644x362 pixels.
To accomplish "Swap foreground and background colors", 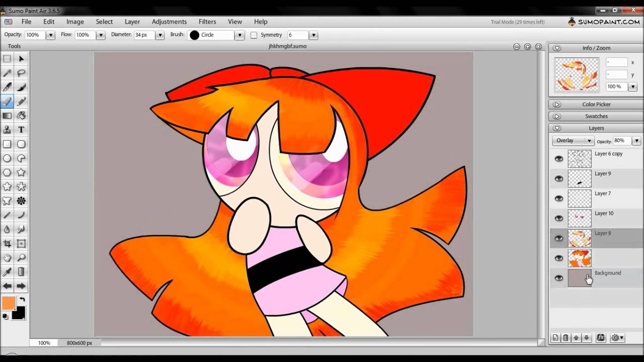I will [22, 300].
